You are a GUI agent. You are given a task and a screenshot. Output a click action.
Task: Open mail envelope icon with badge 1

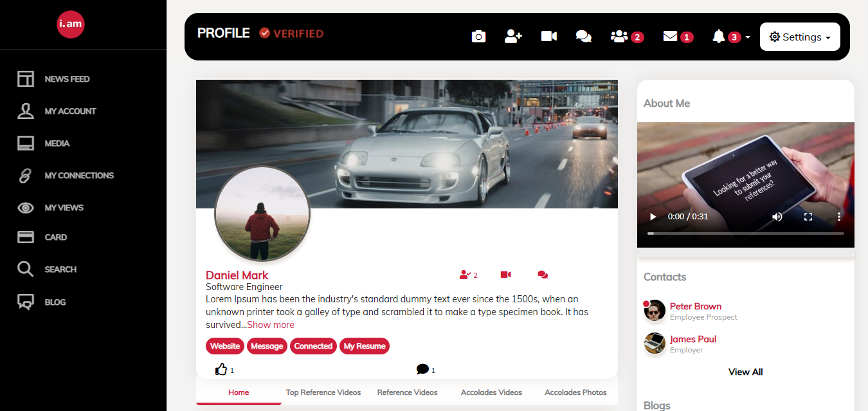678,37
